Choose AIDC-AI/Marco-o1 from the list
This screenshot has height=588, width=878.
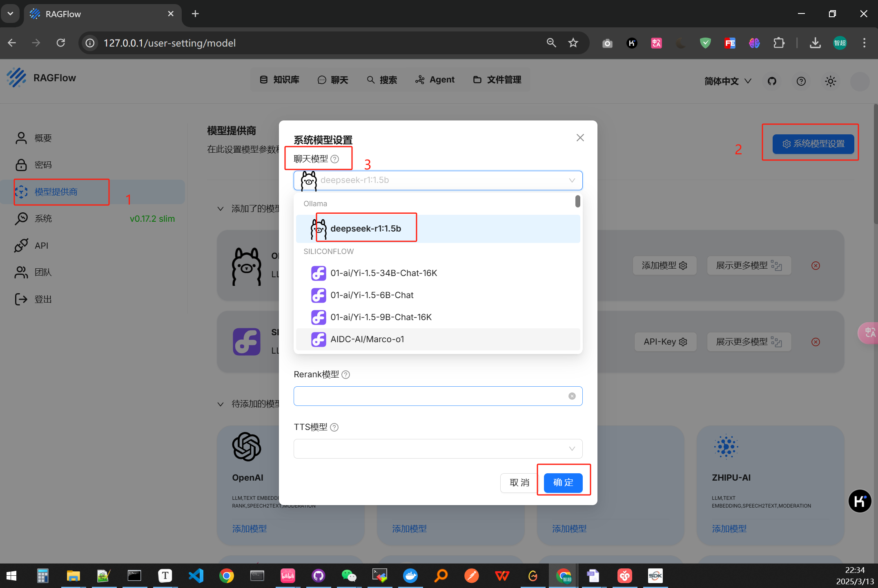click(x=367, y=339)
